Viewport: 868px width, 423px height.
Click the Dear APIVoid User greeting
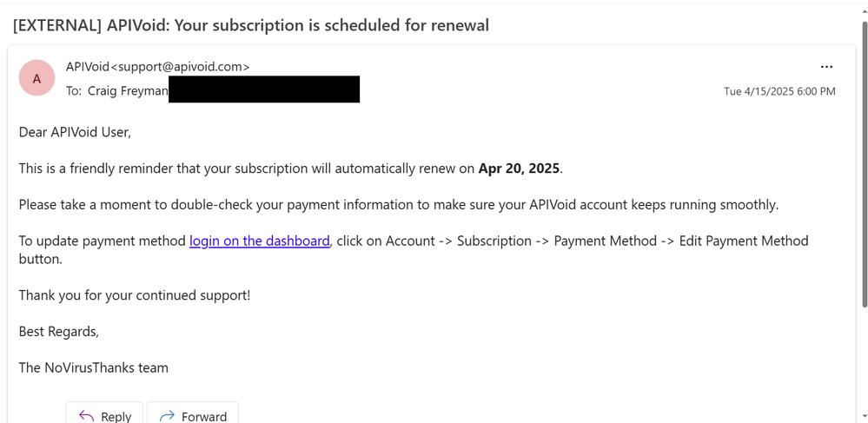point(75,132)
